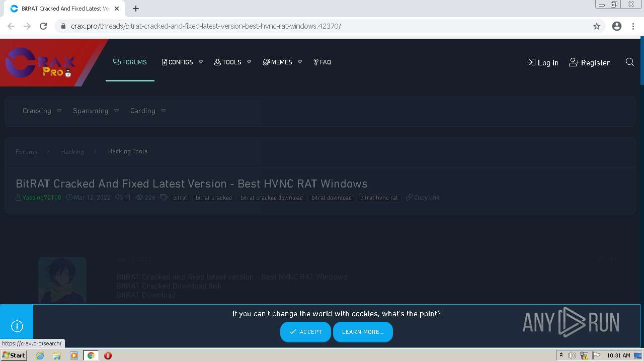Expand the CONFIGS dropdown arrow

[x=201, y=62]
